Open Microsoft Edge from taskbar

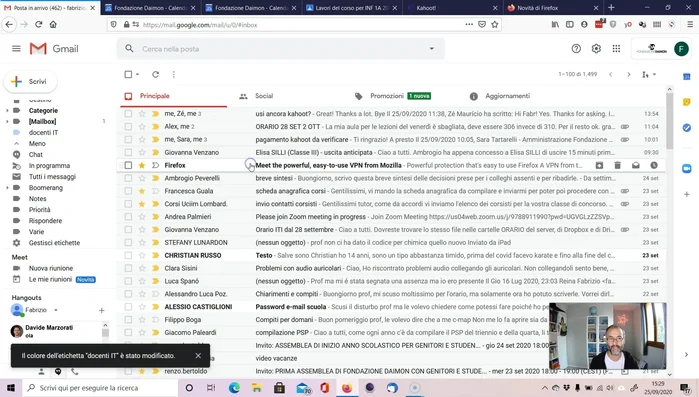[234, 388]
